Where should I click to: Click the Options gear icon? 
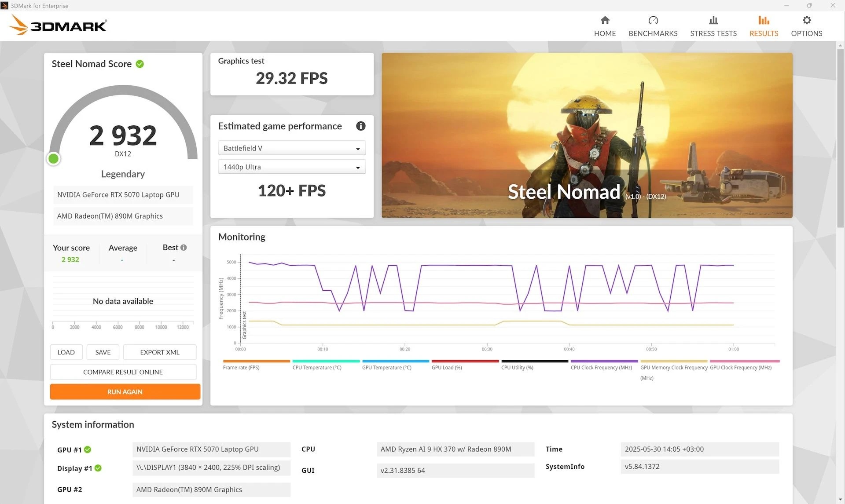tap(806, 20)
